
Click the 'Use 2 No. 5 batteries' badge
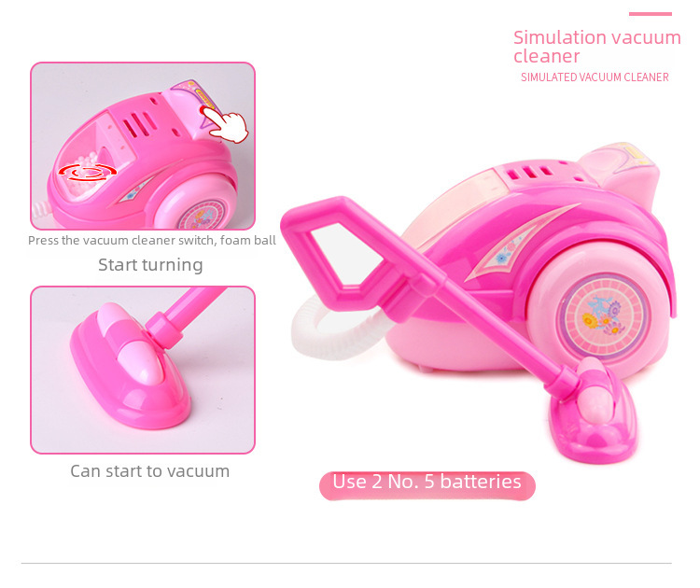[427, 485]
